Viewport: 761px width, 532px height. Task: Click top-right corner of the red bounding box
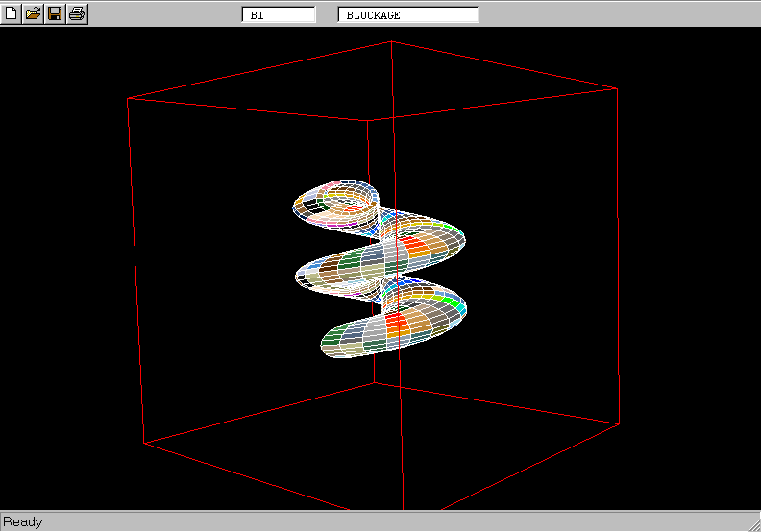(x=617, y=88)
